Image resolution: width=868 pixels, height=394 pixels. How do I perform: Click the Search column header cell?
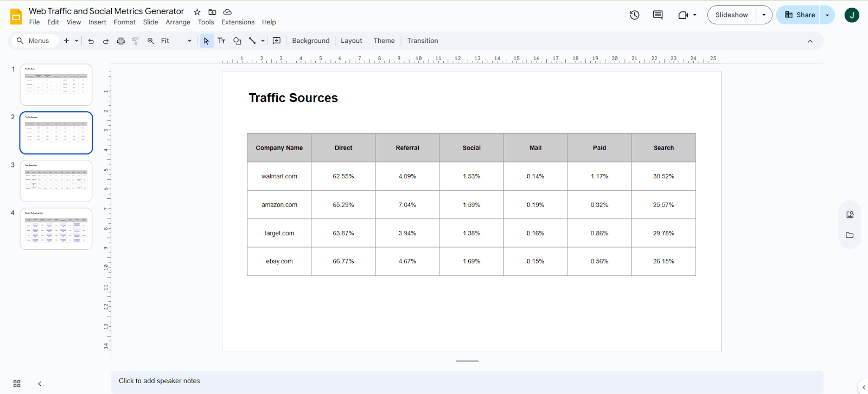click(663, 148)
